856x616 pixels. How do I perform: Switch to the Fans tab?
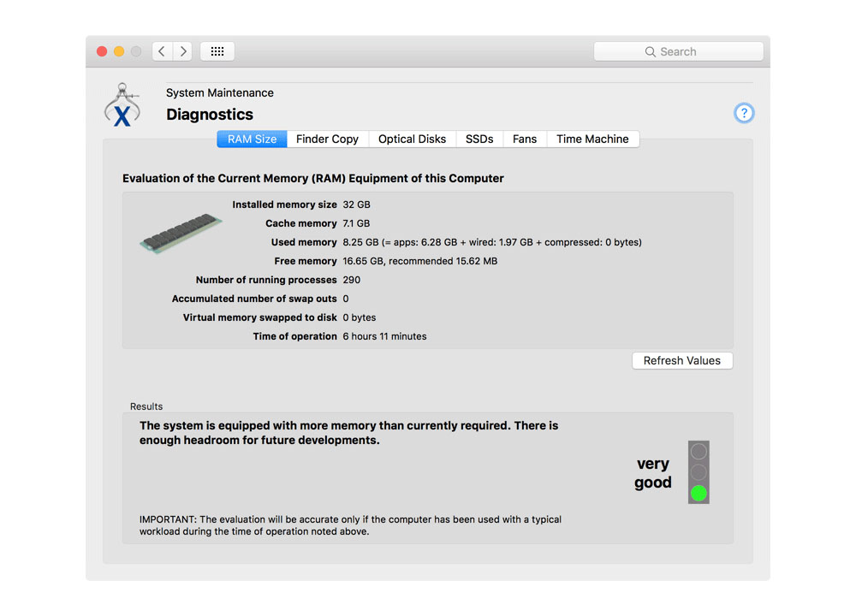pyautogui.click(x=525, y=139)
